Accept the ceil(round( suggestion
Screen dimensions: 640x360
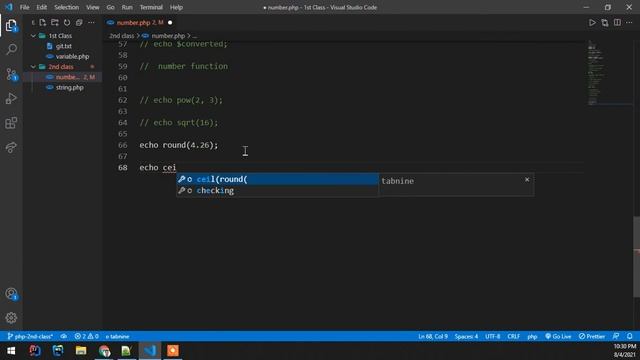[x=277, y=179]
